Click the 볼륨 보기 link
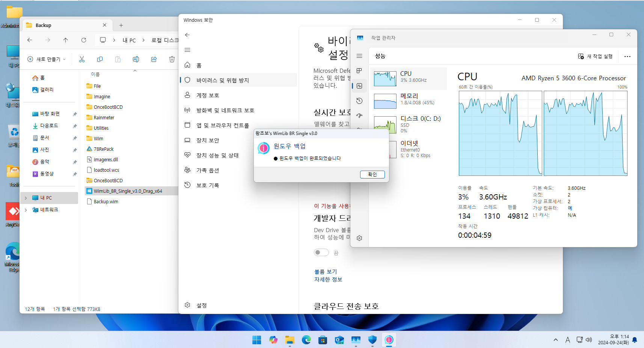The image size is (644, 348). point(326,271)
